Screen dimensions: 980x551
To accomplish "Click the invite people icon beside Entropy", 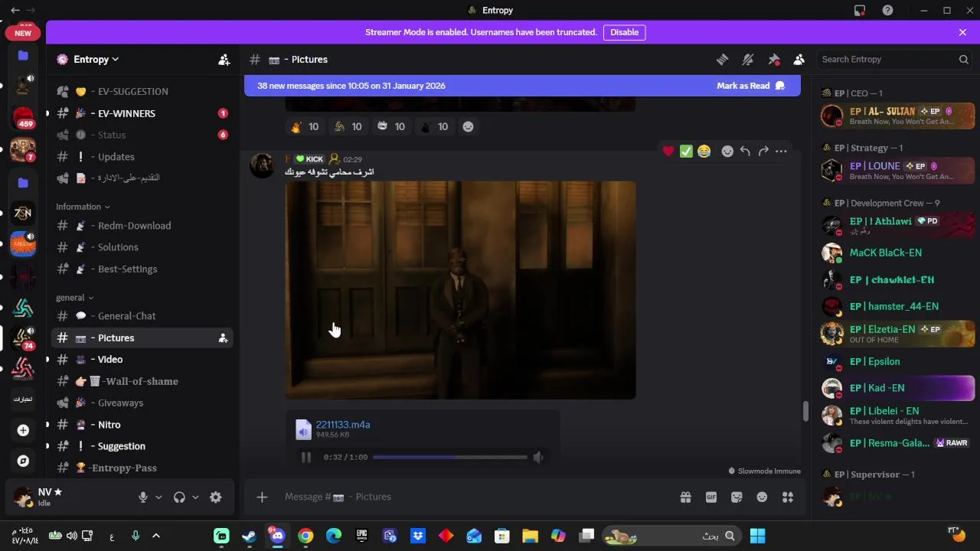I will [x=224, y=60].
